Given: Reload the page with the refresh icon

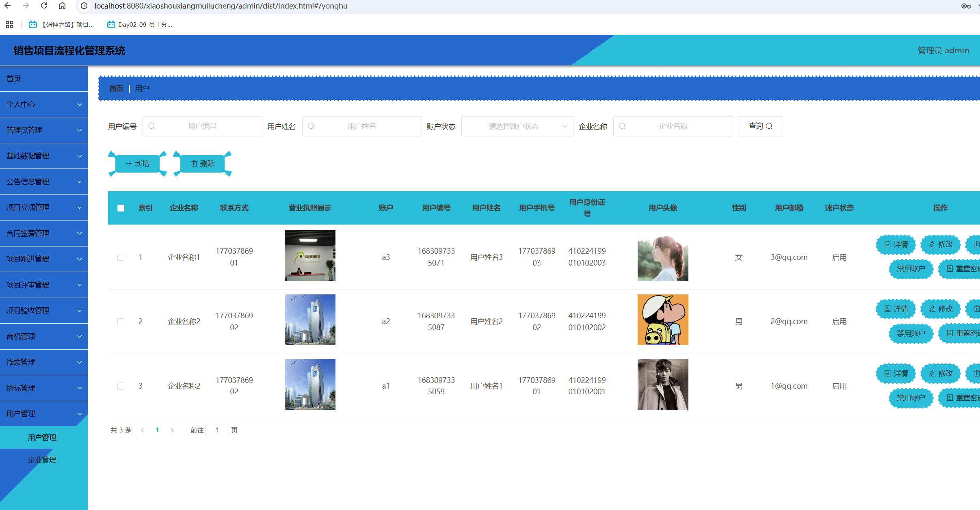Looking at the screenshot, I should pos(44,6).
